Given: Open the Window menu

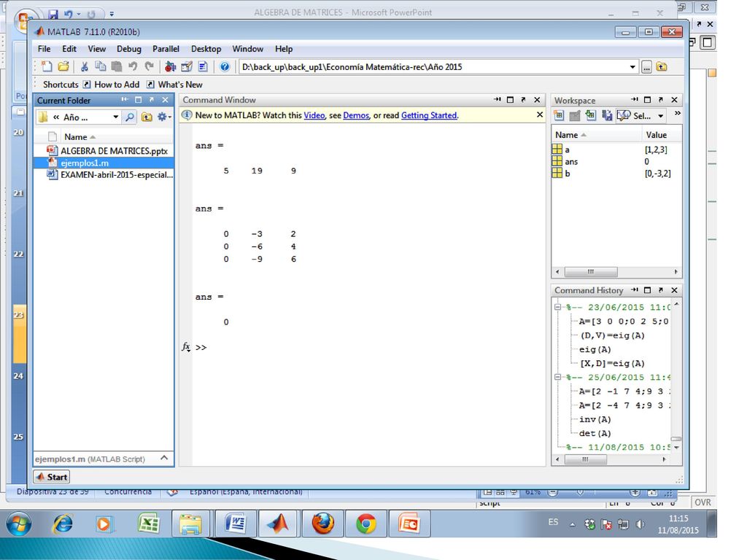Looking at the screenshot, I should pos(248,49).
